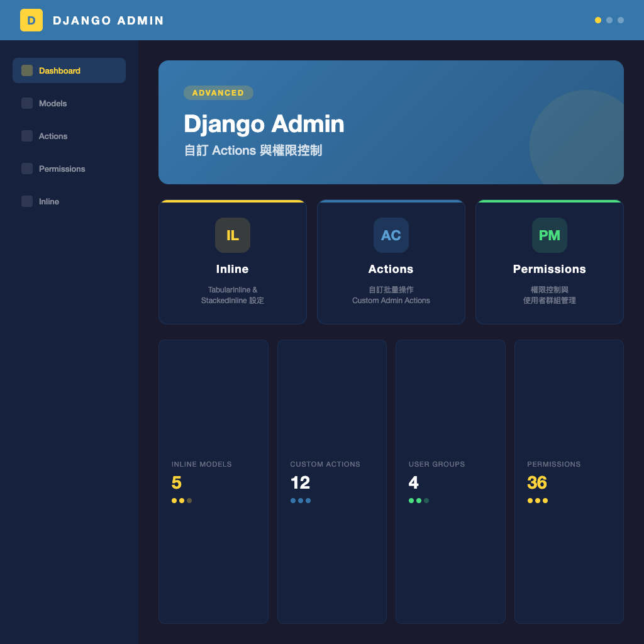Go to Actions sidebar label

click(53, 136)
